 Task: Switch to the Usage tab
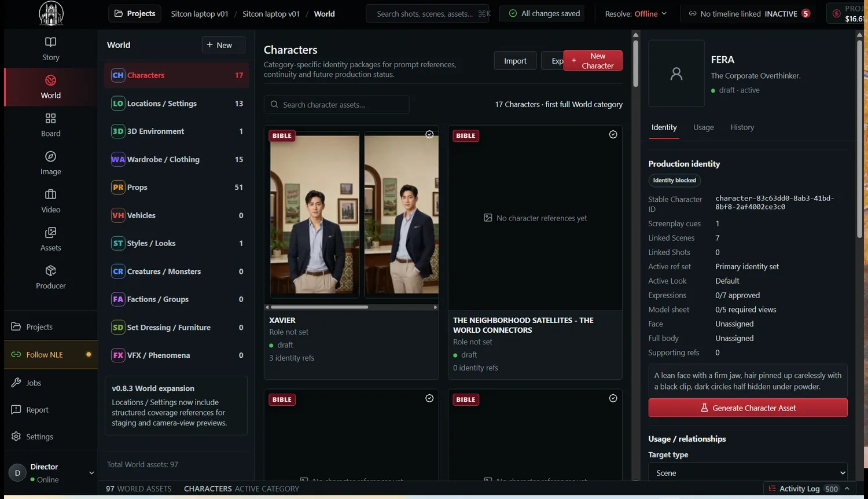tap(704, 127)
